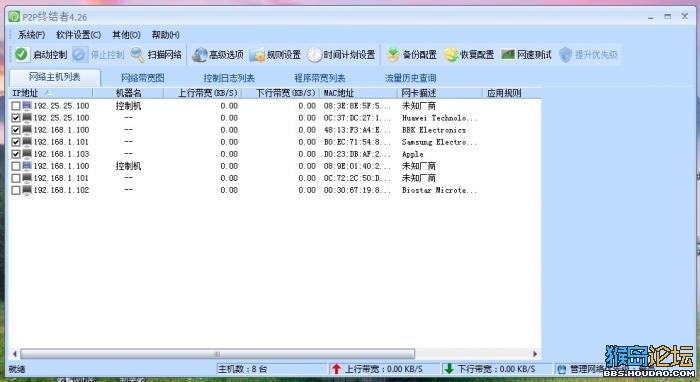700x382 pixels.
Task: Click the 扫描网络 magnifier icon
Action: click(x=138, y=54)
